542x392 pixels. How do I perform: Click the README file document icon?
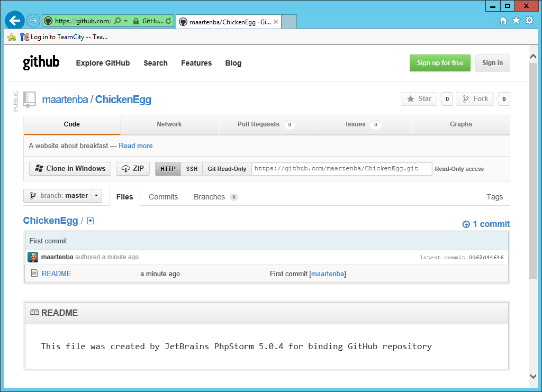(34, 273)
